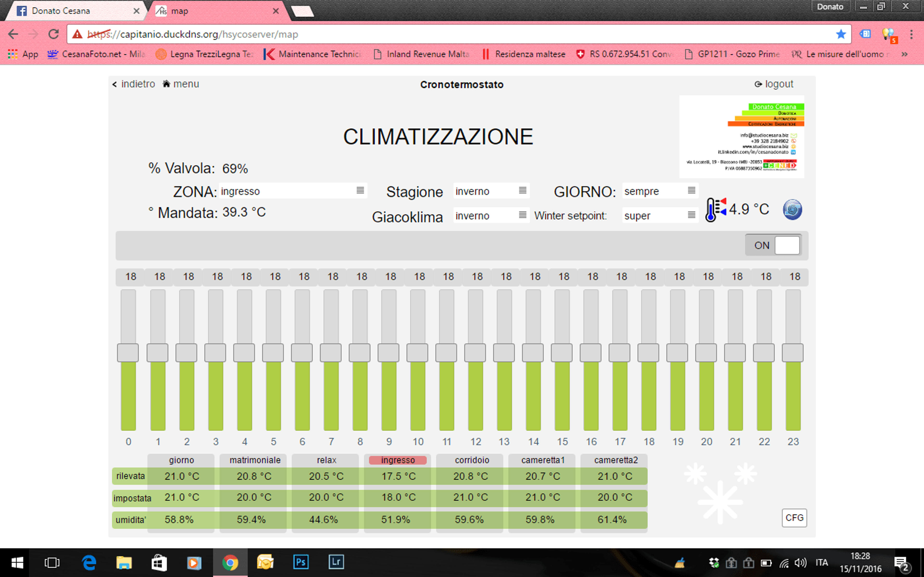Viewport: 924px width, 577px height.
Task: Toggle the ON power switch
Action: pos(774,245)
